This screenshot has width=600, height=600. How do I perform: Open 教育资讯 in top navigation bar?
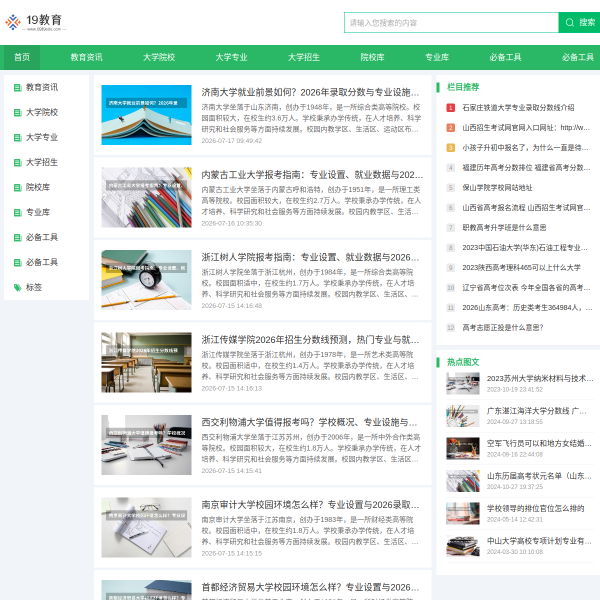86,57
